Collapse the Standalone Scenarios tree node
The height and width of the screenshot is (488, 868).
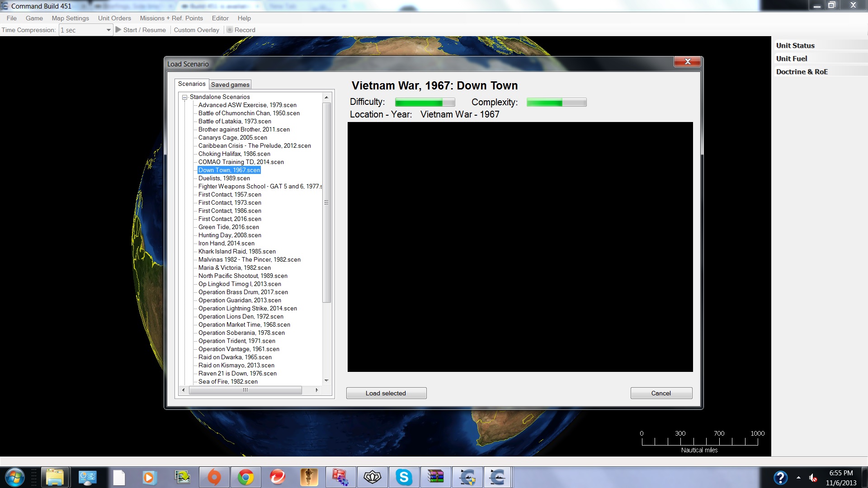(185, 97)
